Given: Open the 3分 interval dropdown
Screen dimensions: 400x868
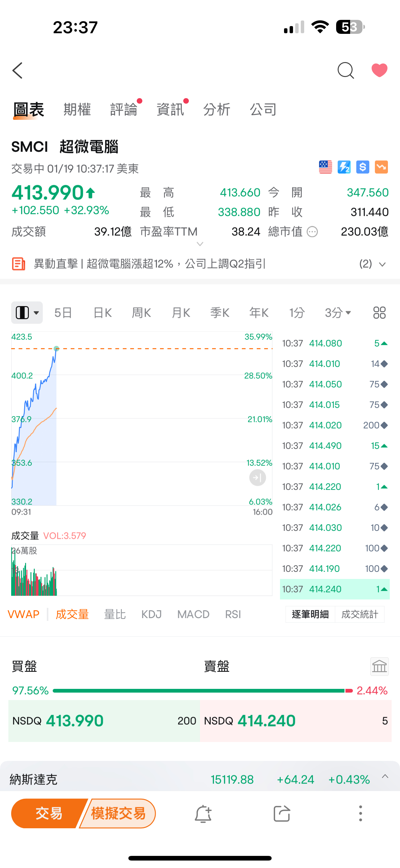Looking at the screenshot, I should coord(338,313).
